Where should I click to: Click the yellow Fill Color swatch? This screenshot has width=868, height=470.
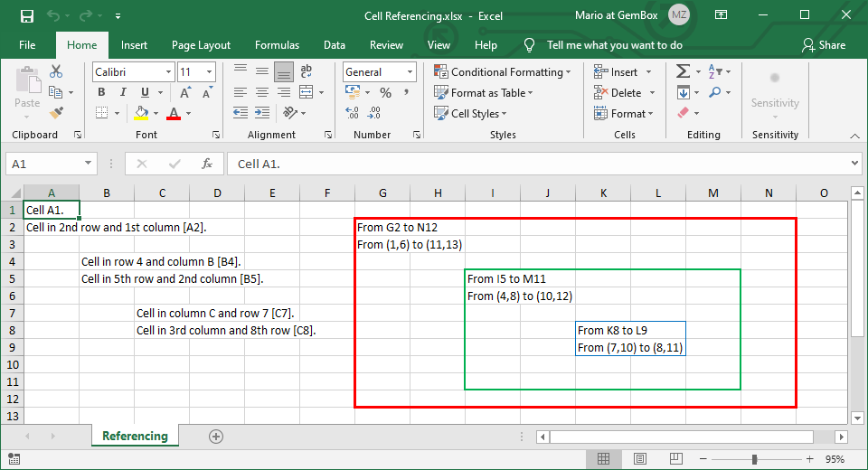[141, 114]
